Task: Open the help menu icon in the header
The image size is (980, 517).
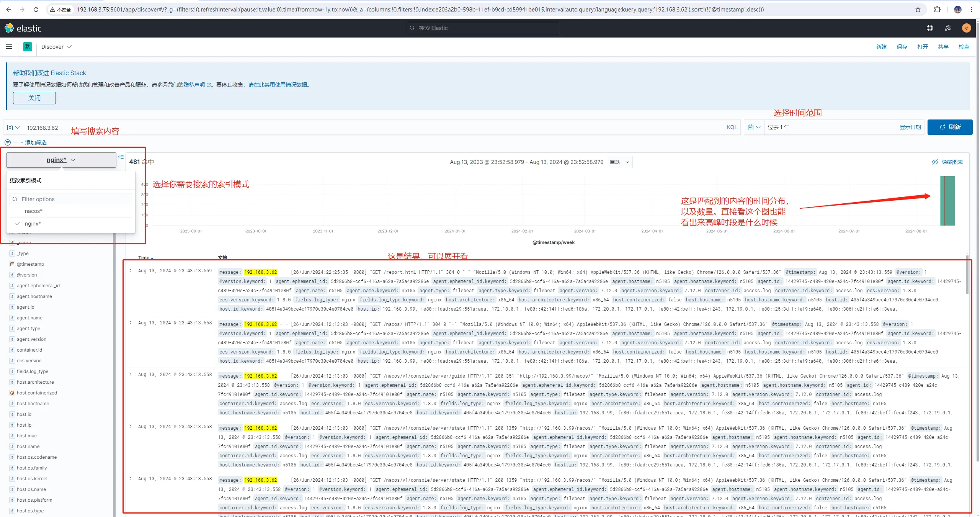Action: point(930,28)
